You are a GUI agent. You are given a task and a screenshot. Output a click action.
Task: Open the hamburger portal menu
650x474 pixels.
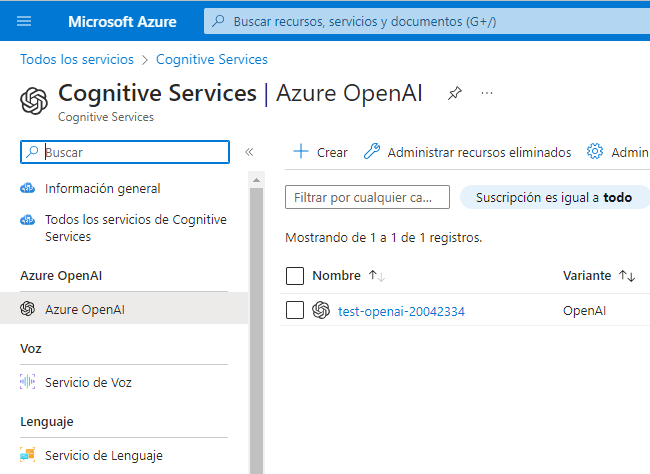[x=24, y=21]
